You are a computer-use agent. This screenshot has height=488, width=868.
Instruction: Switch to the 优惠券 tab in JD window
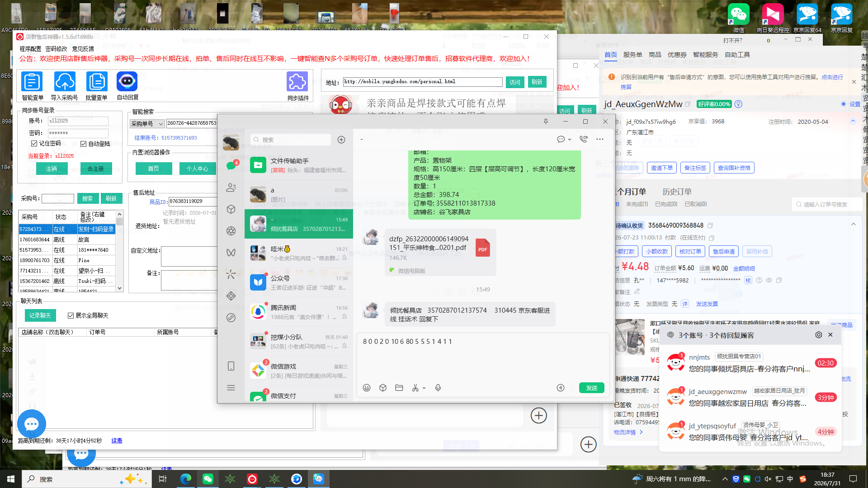coord(677,55)
